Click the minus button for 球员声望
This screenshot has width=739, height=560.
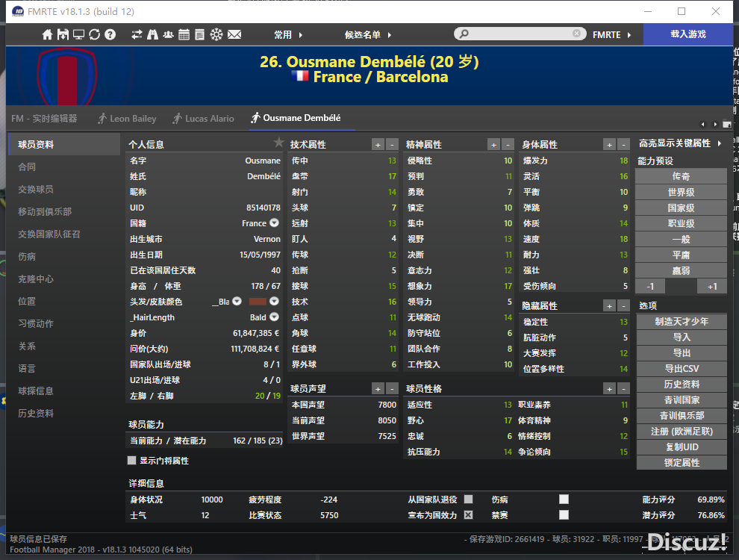pos(392,389)
